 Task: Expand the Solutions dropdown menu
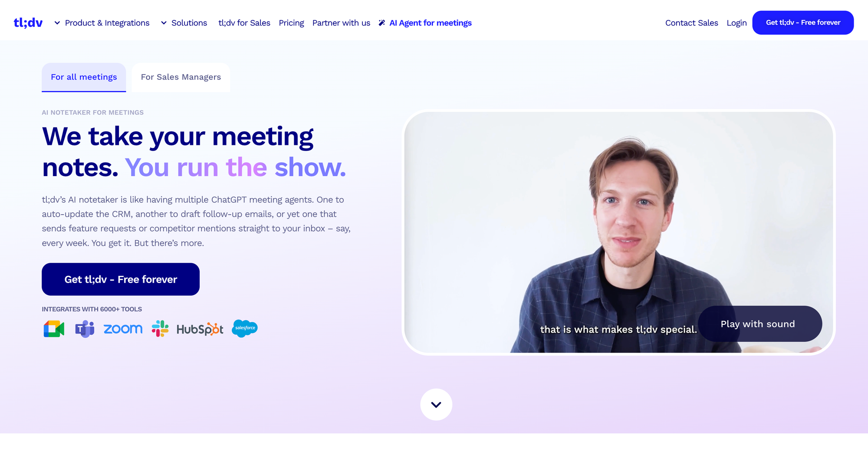click(184, 23)
